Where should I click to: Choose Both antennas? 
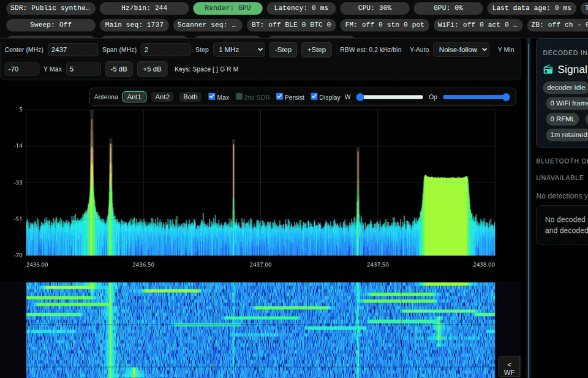(x=190, y=97)
